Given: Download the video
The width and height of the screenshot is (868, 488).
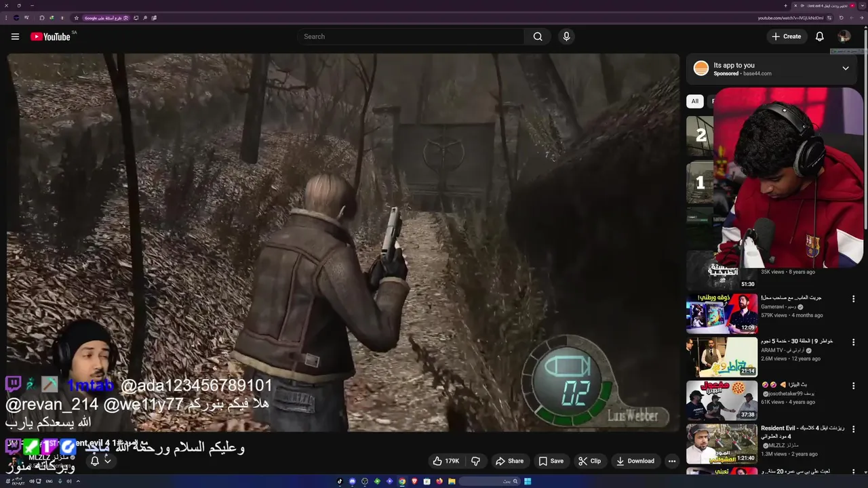Looking at the screenshot, I should (635, 461).
